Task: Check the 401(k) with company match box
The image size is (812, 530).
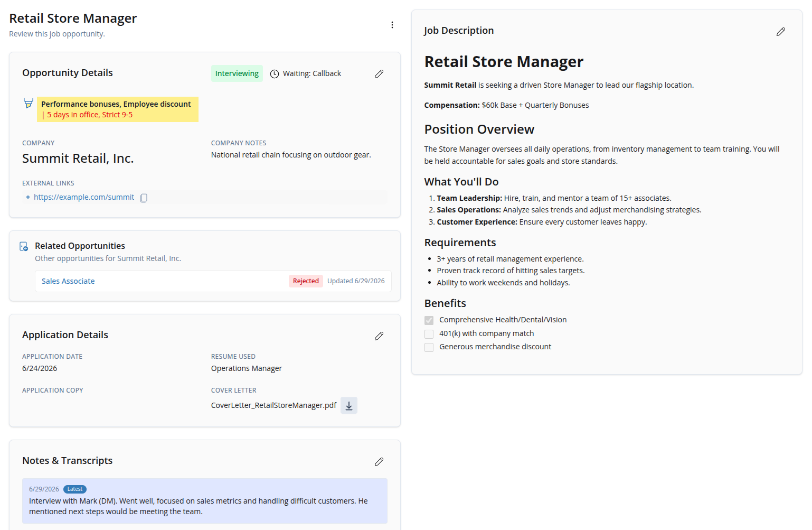Action: (x=429, y=334)
